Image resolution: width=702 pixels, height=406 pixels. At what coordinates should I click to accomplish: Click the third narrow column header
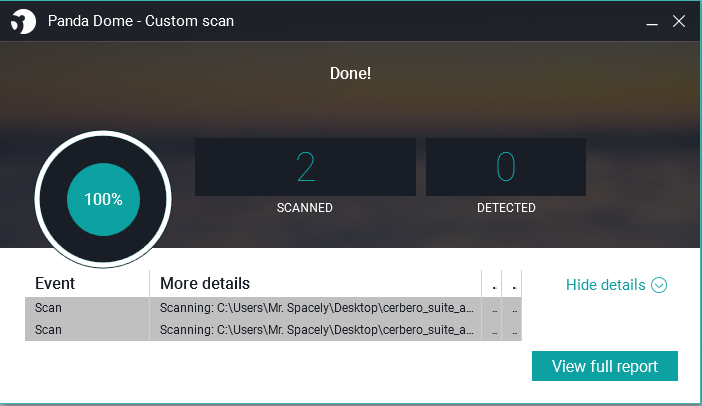coord(492,283)
